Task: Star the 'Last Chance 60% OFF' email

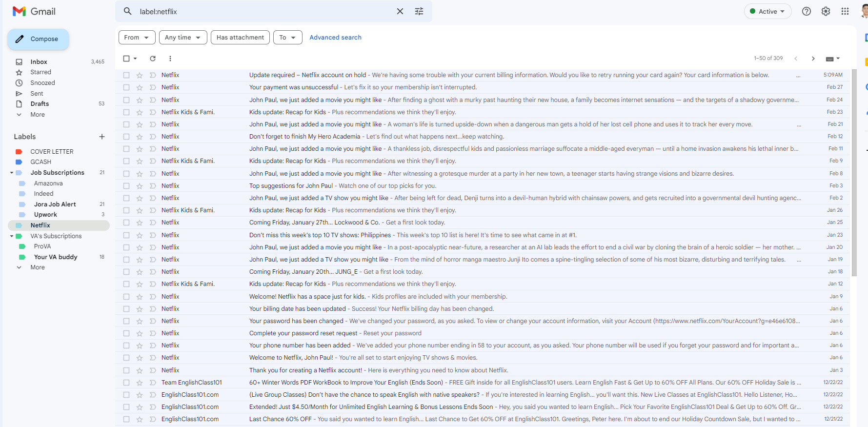Action: point(140,419)
